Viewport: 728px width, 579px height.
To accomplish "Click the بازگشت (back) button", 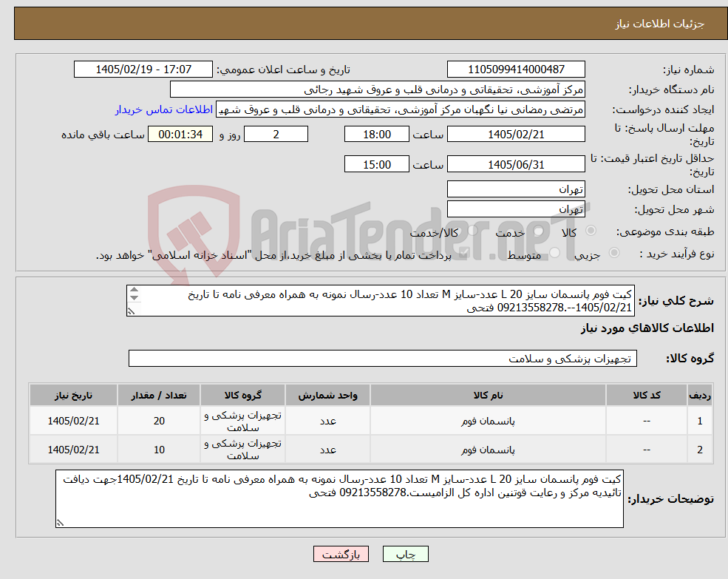I will 341,554.
